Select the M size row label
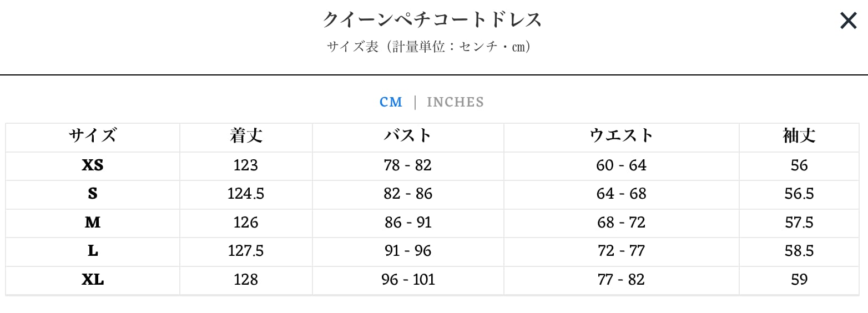 (93, 223)
